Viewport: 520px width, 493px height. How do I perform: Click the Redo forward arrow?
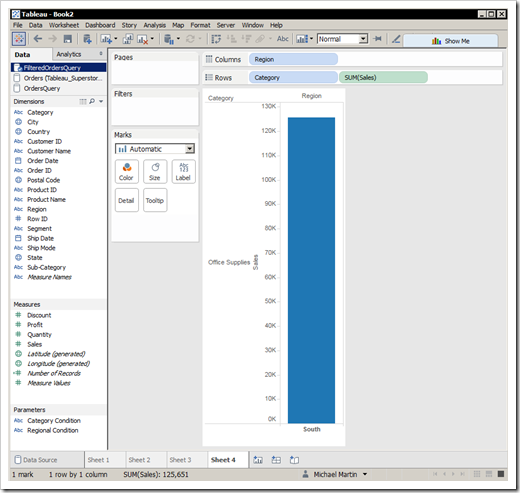tap(52, 39)
